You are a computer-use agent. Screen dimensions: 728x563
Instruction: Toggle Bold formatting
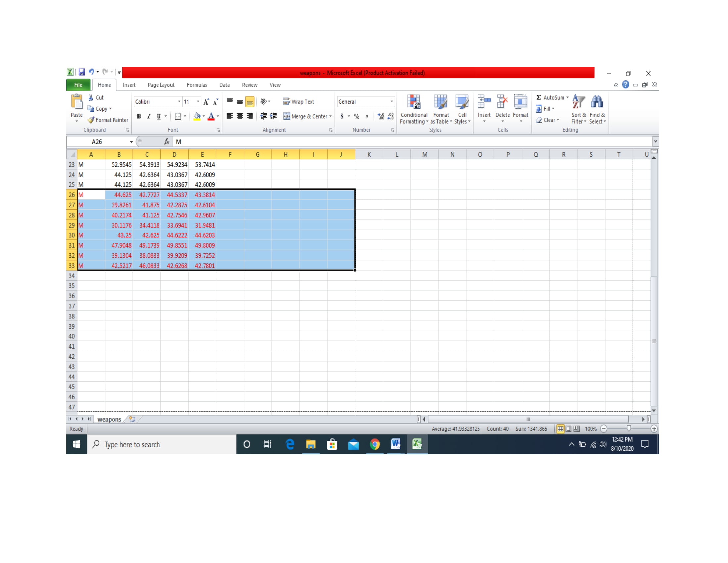point(139,116)
